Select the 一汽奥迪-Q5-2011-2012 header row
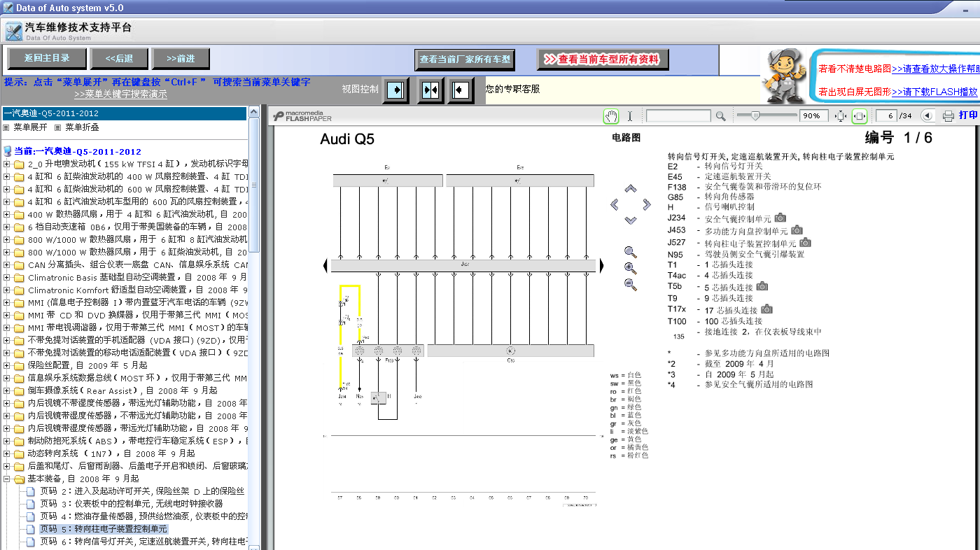Viewport: 980px width, 550px height. click(125, 113)
